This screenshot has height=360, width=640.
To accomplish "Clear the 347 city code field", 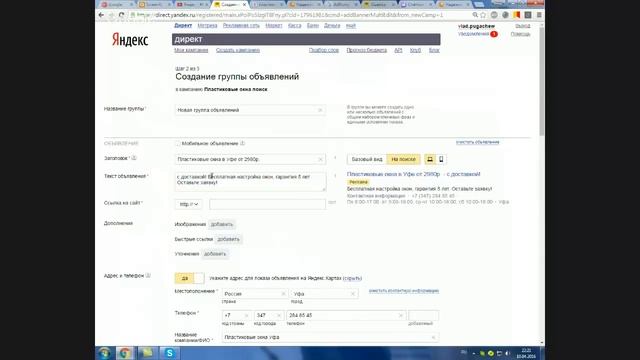I will pos(279,316).
